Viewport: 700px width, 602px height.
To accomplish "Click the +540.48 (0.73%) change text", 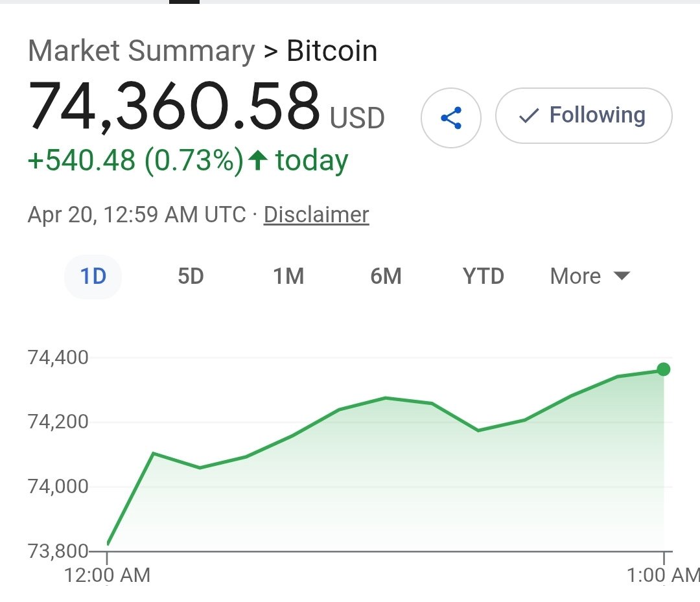I will click(x=135, y=160).
